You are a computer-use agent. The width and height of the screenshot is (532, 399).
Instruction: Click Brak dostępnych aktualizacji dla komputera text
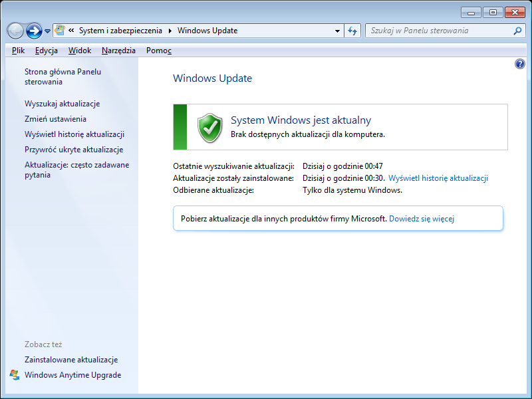click(308, 134)
